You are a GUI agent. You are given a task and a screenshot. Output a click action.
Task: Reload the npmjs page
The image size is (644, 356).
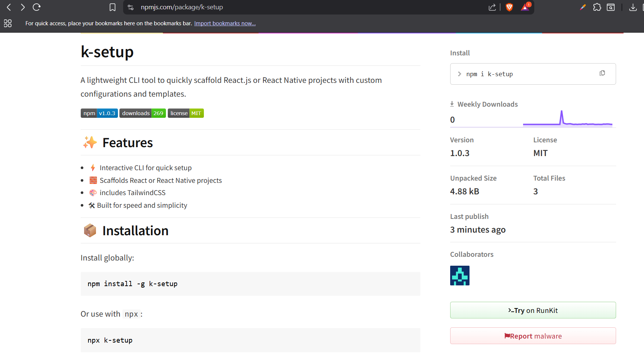pyautogui.click(x=36, y=7)
